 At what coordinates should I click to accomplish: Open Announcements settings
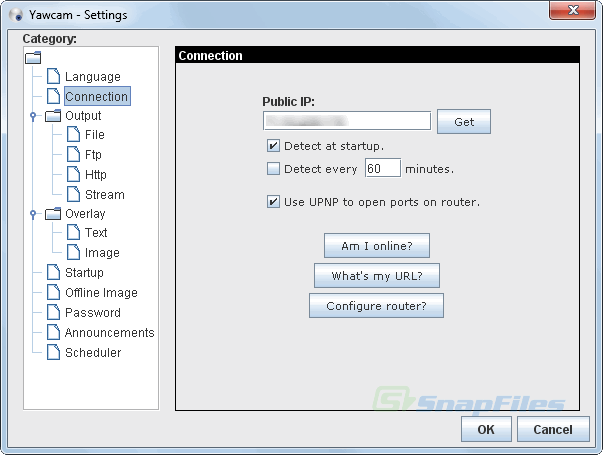(109, 333)
